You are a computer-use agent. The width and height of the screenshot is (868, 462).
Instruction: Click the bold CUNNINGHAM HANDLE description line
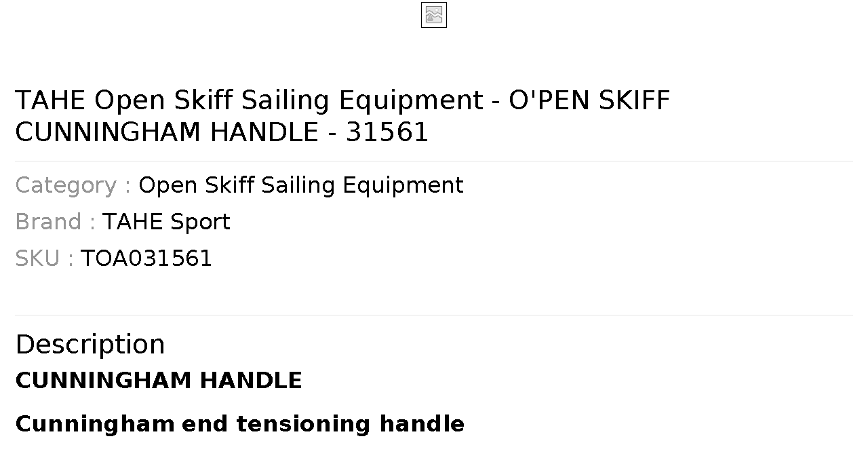[x=159, y=381]
